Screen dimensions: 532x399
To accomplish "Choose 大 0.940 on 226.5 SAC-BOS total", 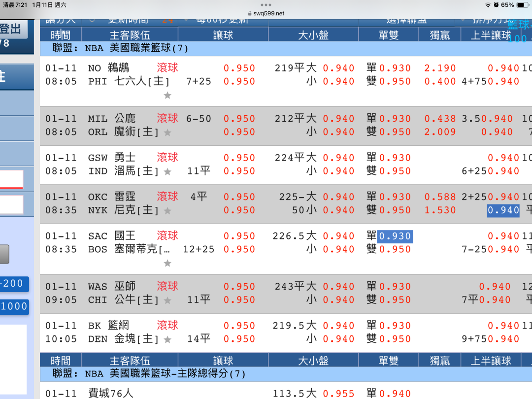I will 338,236.
